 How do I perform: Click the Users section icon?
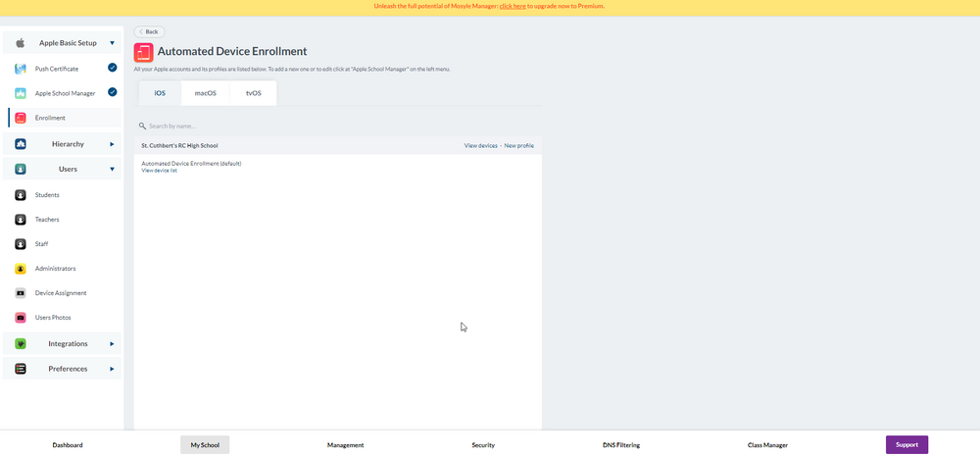click(x=20, y=169)
